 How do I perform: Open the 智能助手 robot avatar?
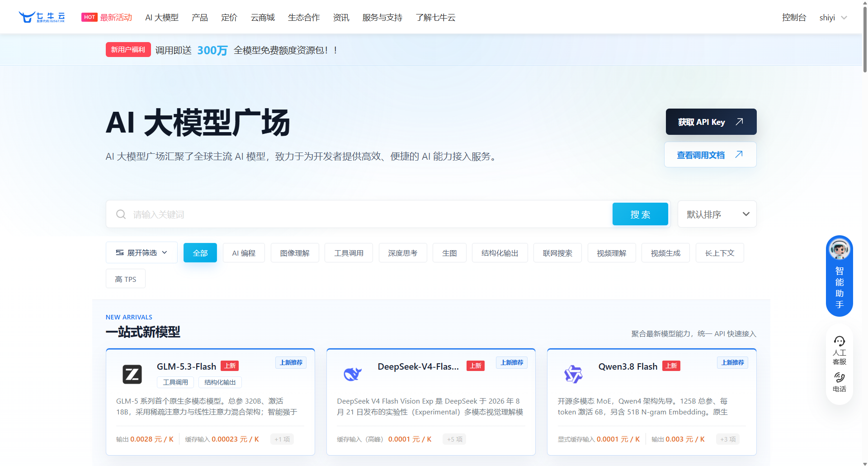point(840,249)
